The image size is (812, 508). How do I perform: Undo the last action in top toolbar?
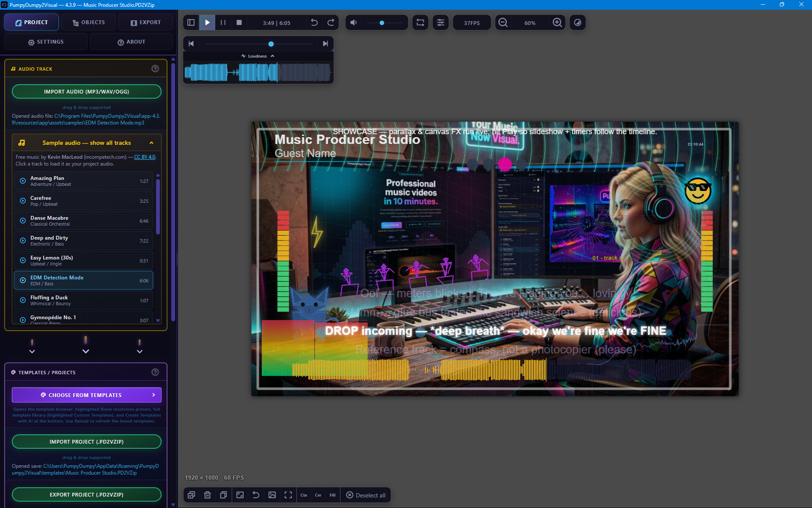[x=314, y=22]
